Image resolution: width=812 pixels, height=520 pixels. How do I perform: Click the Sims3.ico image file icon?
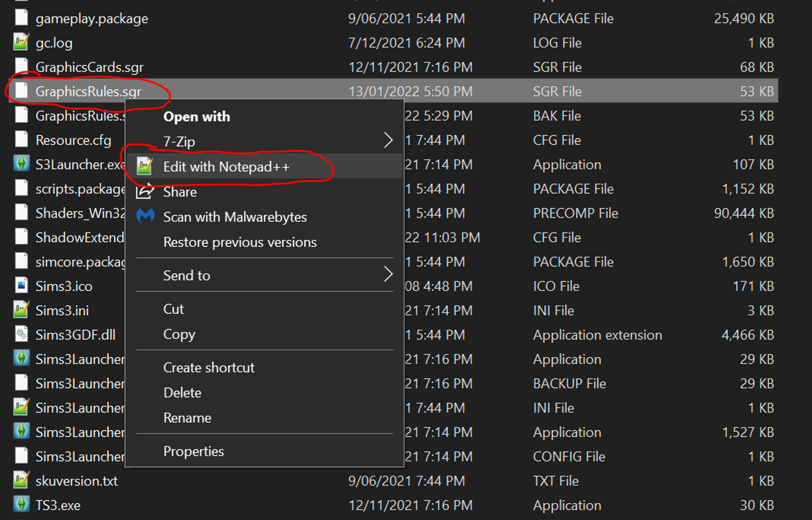tap(21, 286)
